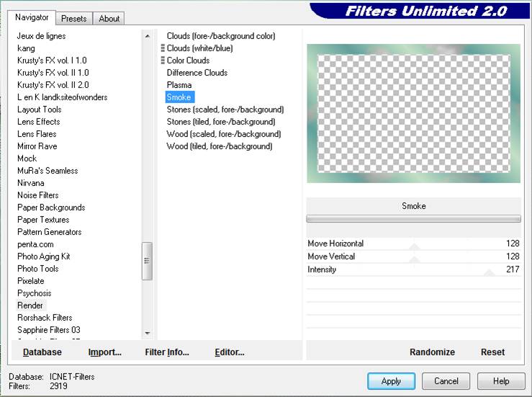This screenshot has height=397, width=532.
Task: Select the Navigator tab
Action: (32, 17)
